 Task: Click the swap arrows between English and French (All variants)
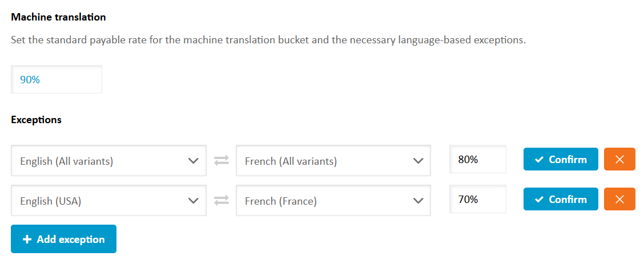click(222, 161)
